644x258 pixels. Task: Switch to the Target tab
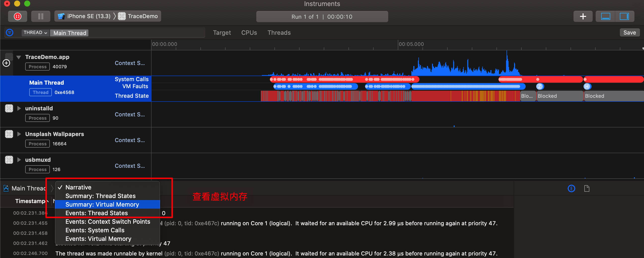pos(222,33)
